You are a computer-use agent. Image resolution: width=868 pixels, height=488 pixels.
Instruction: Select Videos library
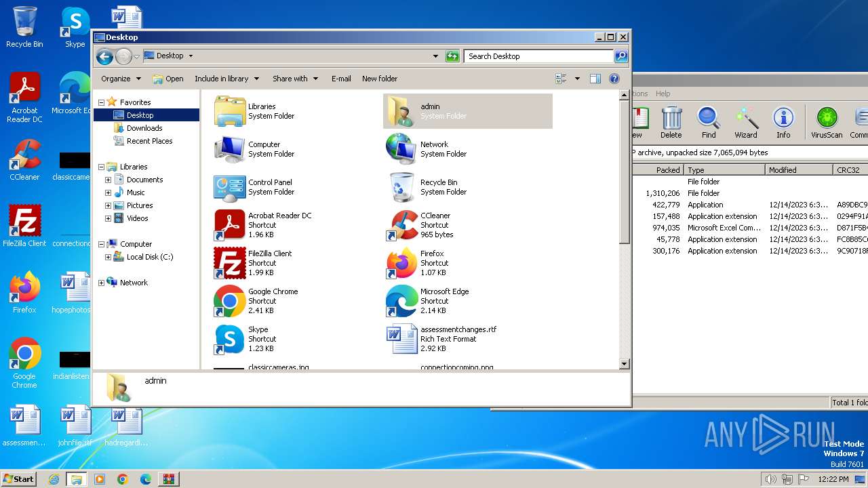[137, 218]
